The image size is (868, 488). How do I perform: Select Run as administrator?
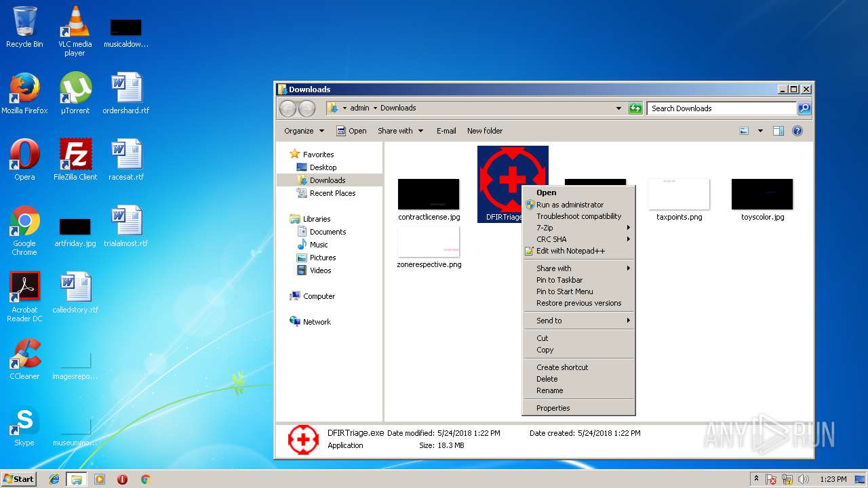[578, 205]
